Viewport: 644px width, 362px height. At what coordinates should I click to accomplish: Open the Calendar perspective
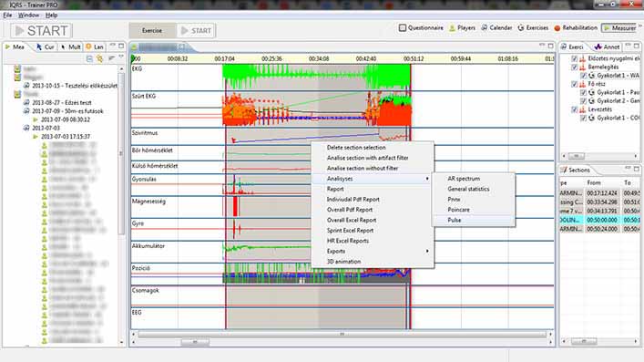(496, 28)
